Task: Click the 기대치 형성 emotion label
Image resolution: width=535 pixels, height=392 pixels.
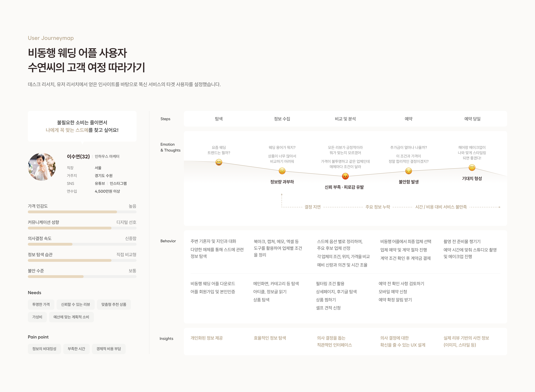Action: pos(472,178)
